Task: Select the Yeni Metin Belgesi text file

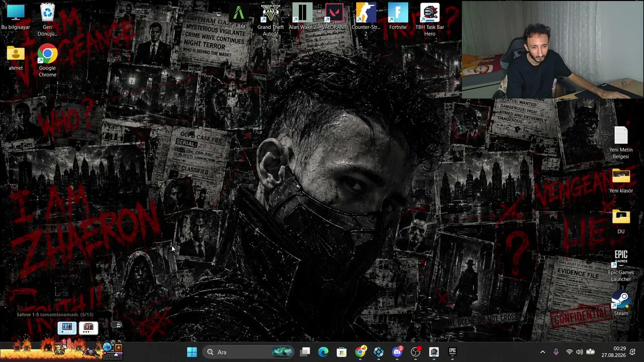Action: tap(621, 143)
